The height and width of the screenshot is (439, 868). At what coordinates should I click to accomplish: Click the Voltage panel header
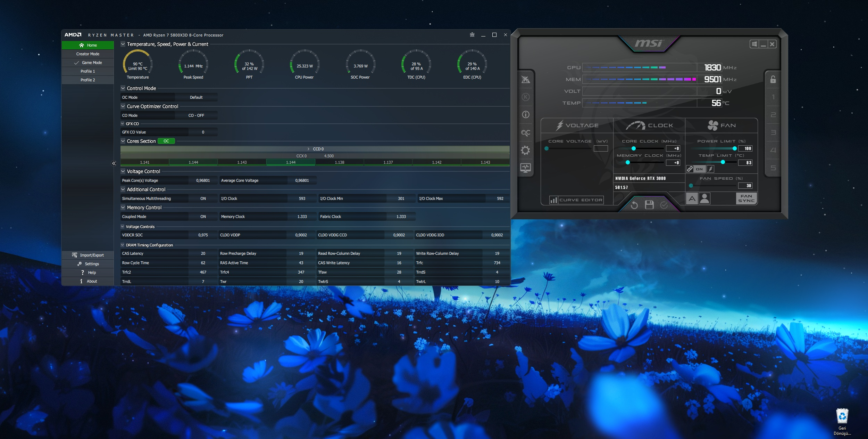(577, 125)
